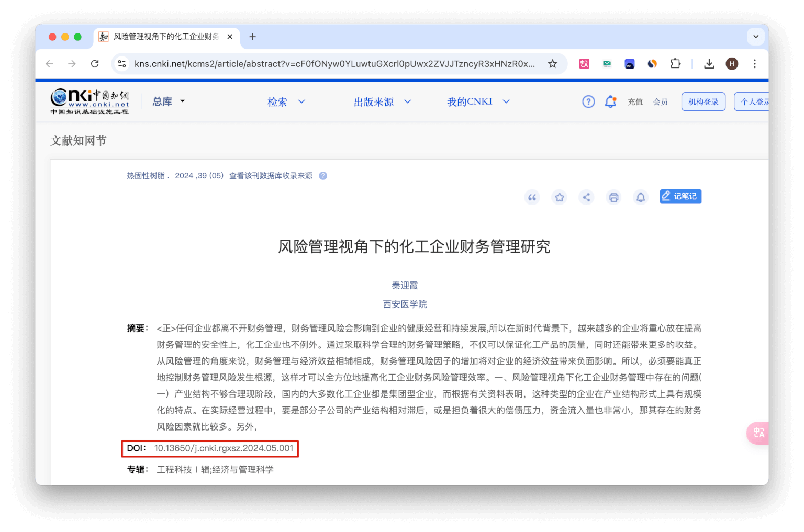This screenshot has width=804, height=532.
Task: Click the 充值 link
Action: pyautogui.click(x=635, y=102)
